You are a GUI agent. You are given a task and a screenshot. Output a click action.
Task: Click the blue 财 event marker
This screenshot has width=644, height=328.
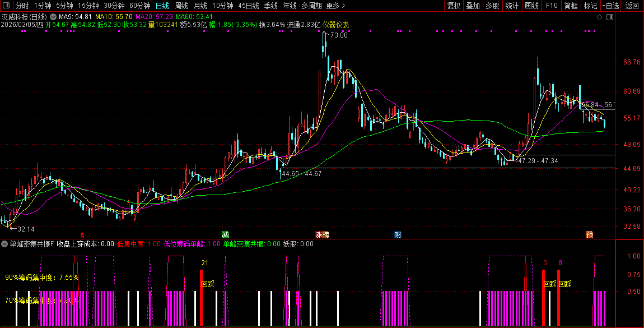click(x=398, y=234)
